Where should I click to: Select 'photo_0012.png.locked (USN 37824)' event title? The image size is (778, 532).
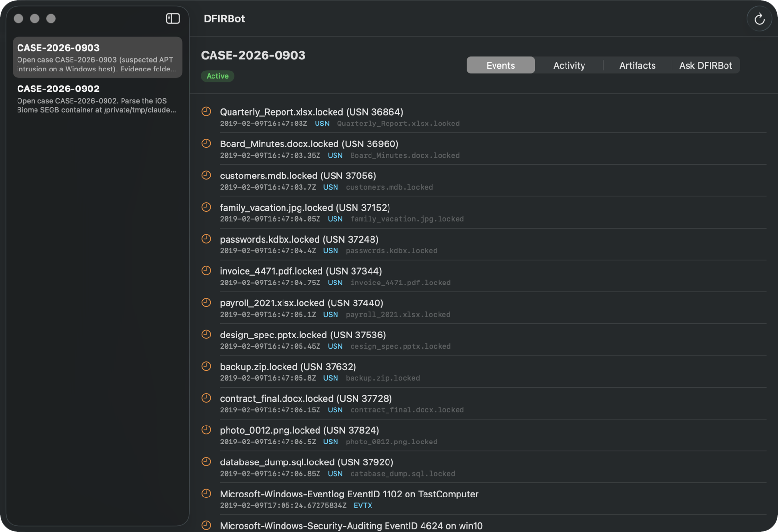tap(300, 430)
